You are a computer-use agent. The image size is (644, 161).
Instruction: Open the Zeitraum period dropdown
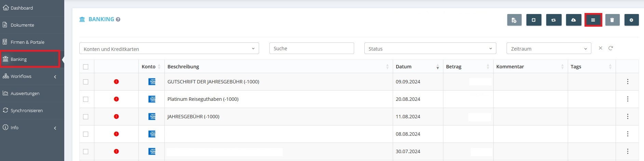pyautogui.click(x=549, y=49)
